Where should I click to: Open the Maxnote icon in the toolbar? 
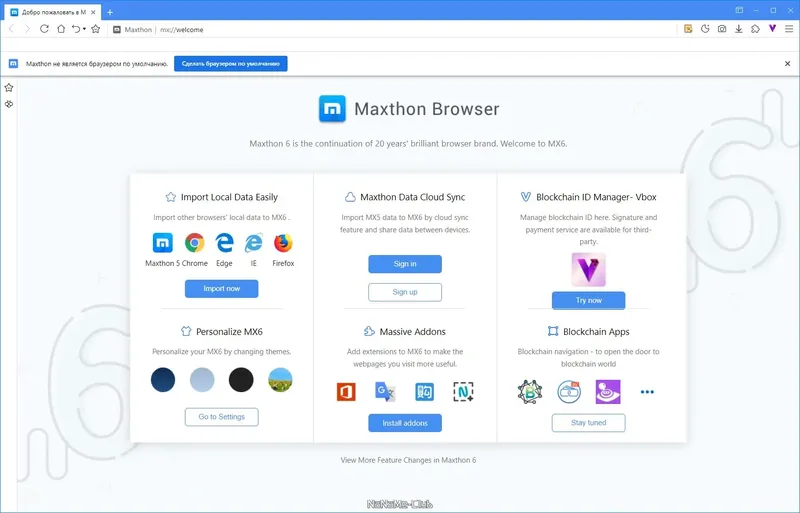tap(688, 29)
